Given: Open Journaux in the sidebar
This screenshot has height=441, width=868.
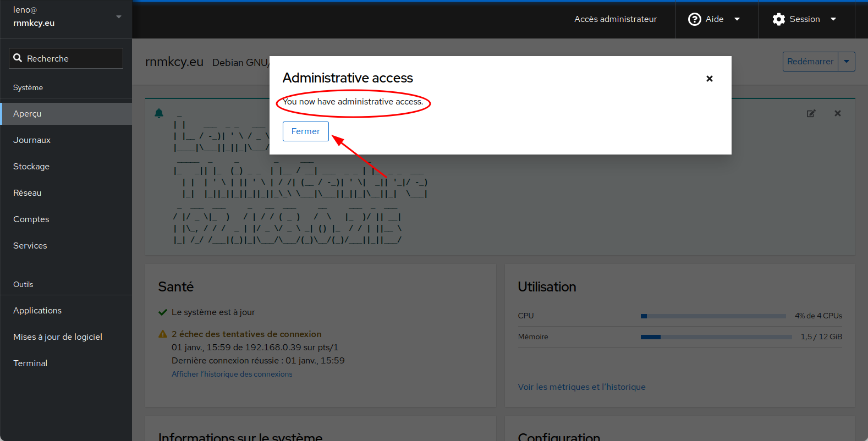Looking at the screenshot, I should tap(32, 140).
